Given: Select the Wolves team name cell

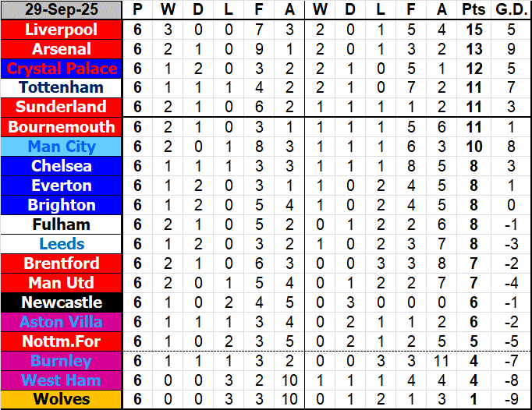Looking at the screenshot, I should pyautogui.click(x=62, y=400).
